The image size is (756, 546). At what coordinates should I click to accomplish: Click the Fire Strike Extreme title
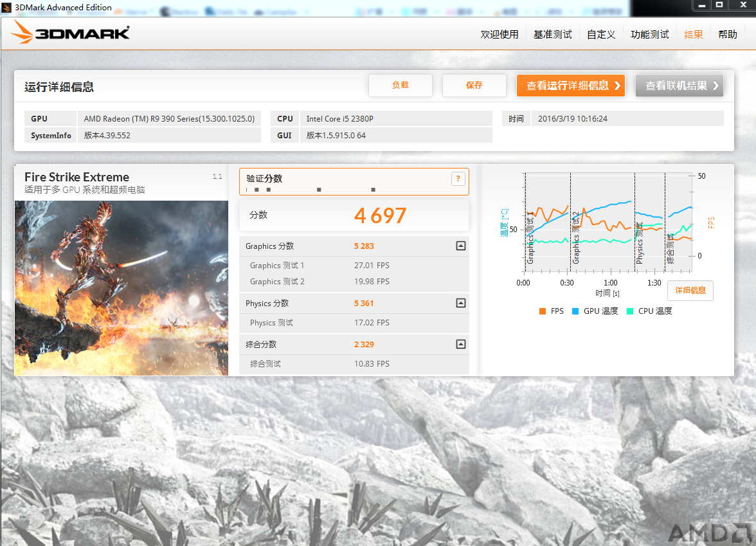point(76,177)
